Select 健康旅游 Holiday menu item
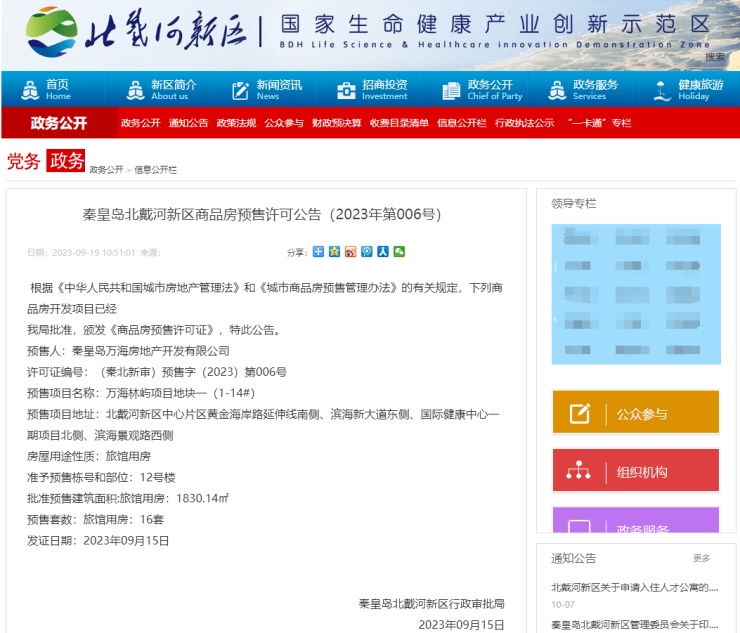 point(688,90)
